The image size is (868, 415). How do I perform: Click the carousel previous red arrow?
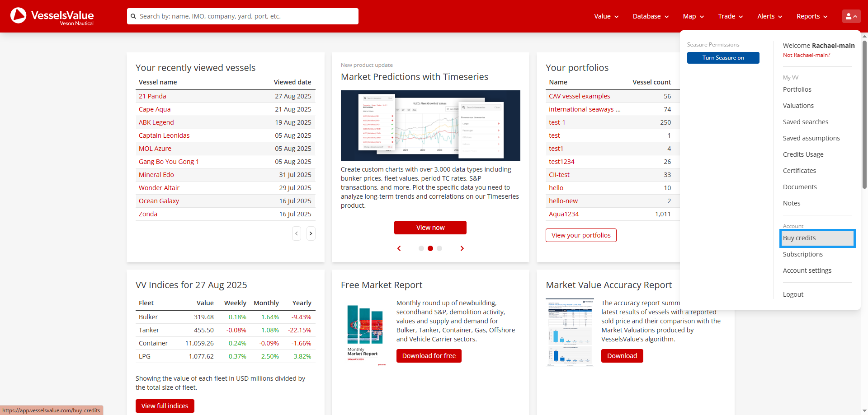click(x=399, y=248)
